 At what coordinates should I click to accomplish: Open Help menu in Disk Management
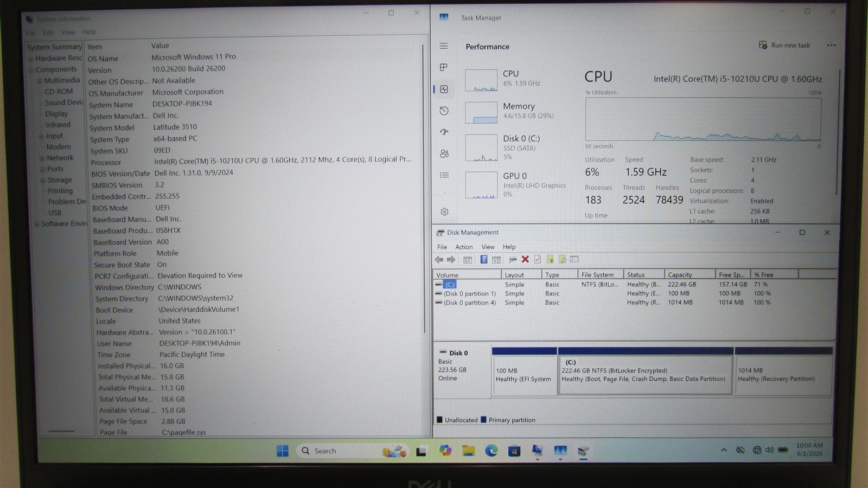tap(509, 247)
